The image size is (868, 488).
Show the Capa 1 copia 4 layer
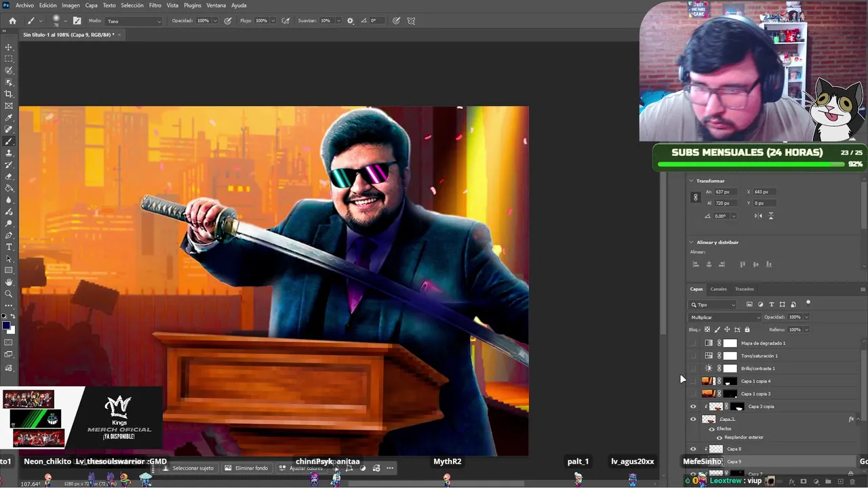point(693,381)
